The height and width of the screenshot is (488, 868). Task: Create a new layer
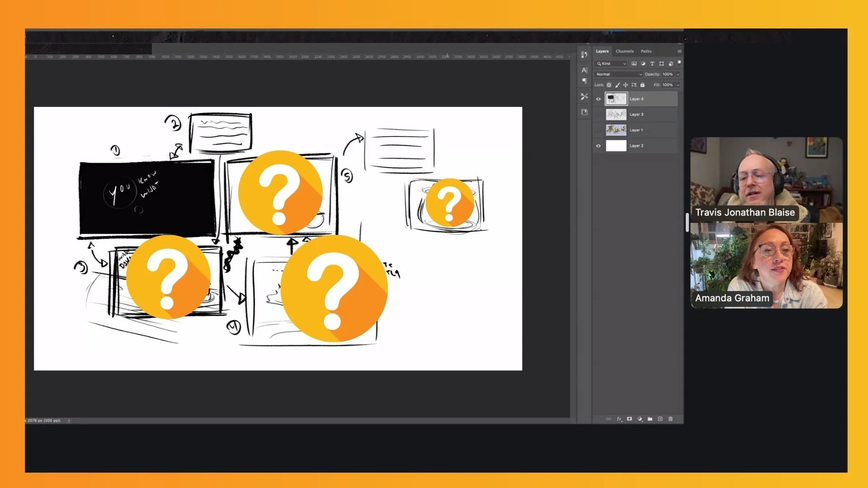tap(660, 419)
